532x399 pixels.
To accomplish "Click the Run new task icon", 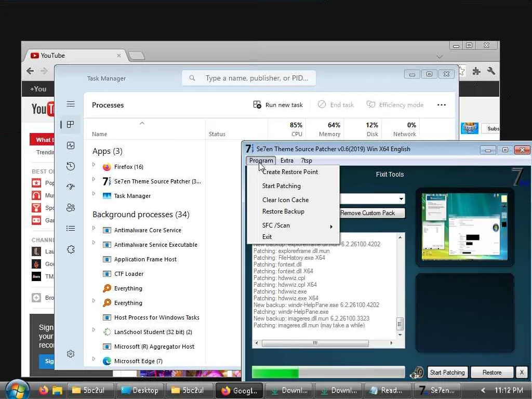I will click(x=257, y=105).
